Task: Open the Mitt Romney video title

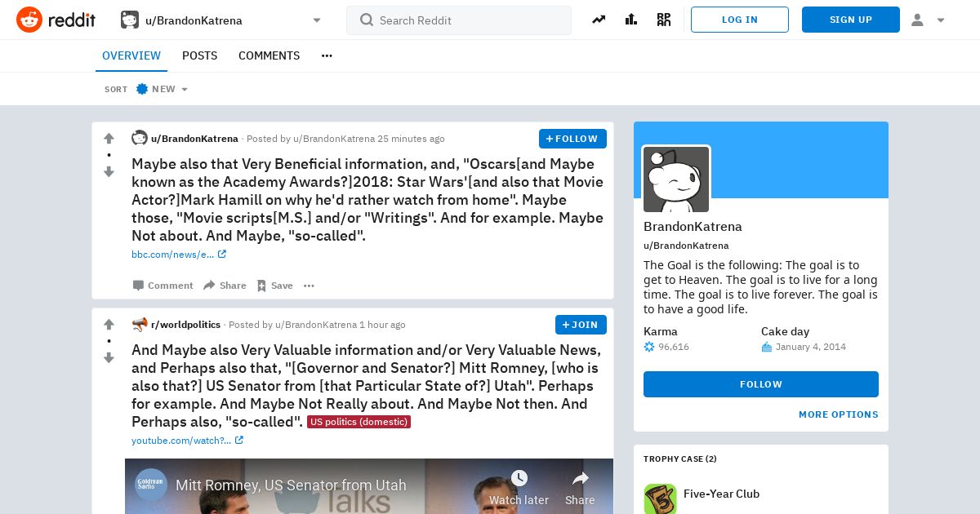Action: [291, 485]
